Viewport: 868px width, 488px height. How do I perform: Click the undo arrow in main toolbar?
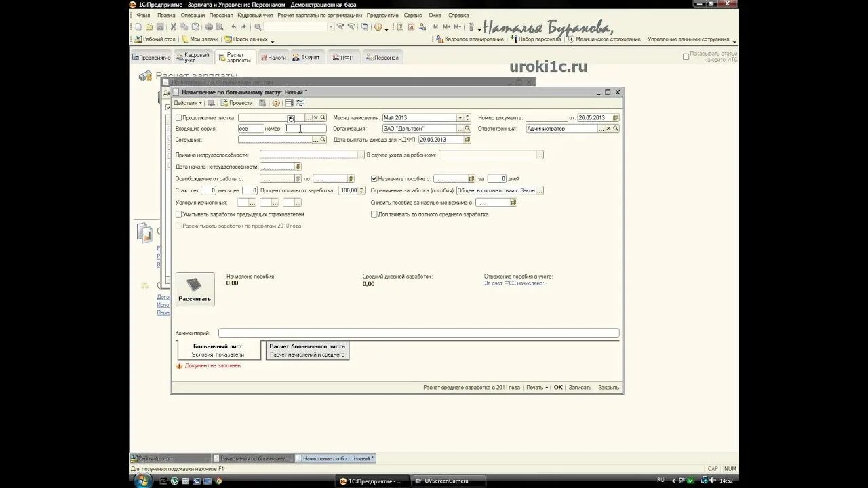point(234,27)
